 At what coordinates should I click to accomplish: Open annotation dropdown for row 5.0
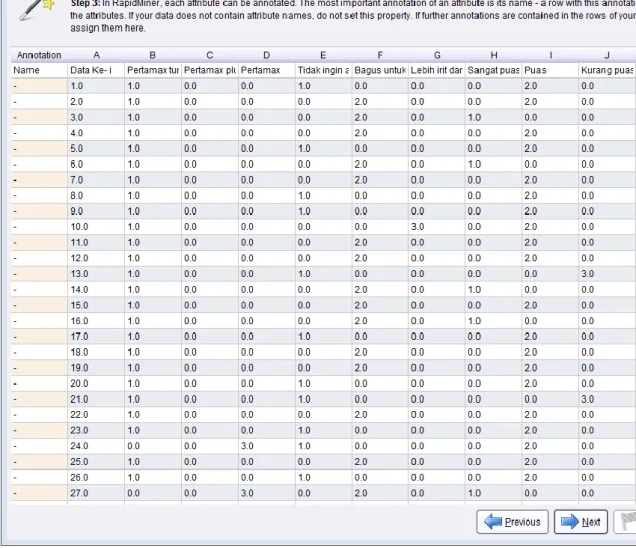(x=39, y=148)
